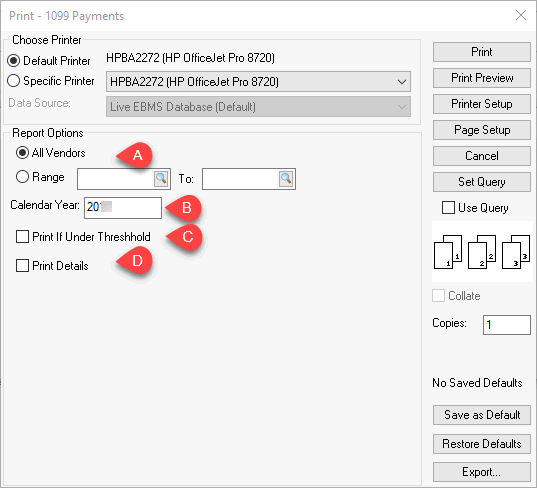
Task: Expand the Specific Printer dropdown
Action: [258, 82]
